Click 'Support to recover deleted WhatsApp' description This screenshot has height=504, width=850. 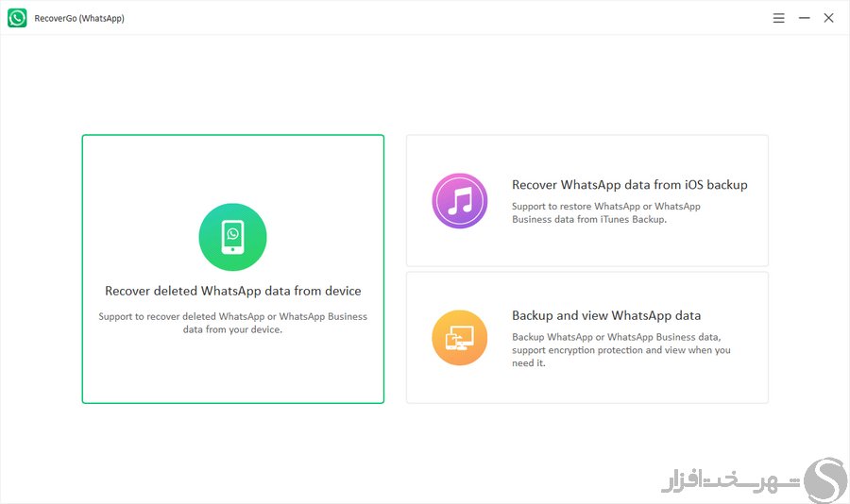click(232, 323)
